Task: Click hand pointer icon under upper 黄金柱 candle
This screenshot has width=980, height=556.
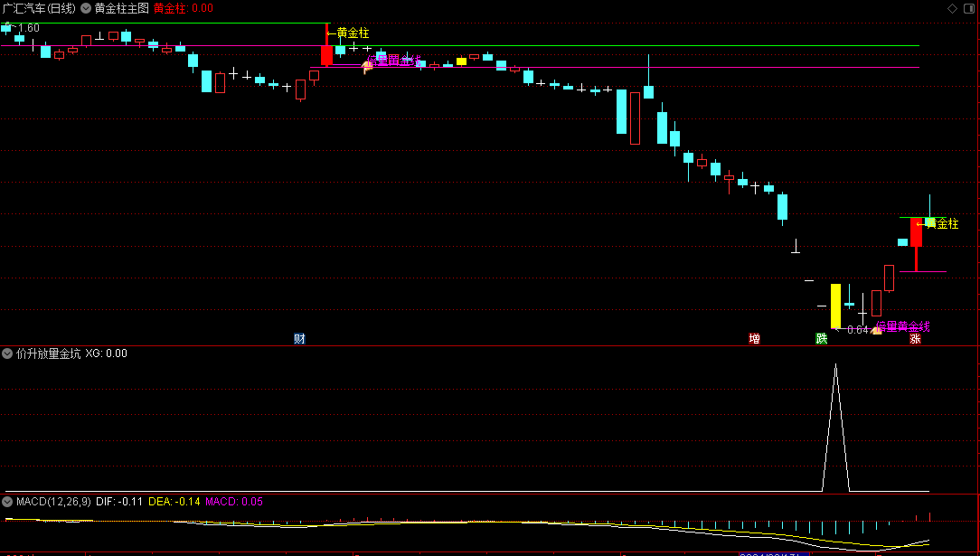Action: [x=367, y=66]
